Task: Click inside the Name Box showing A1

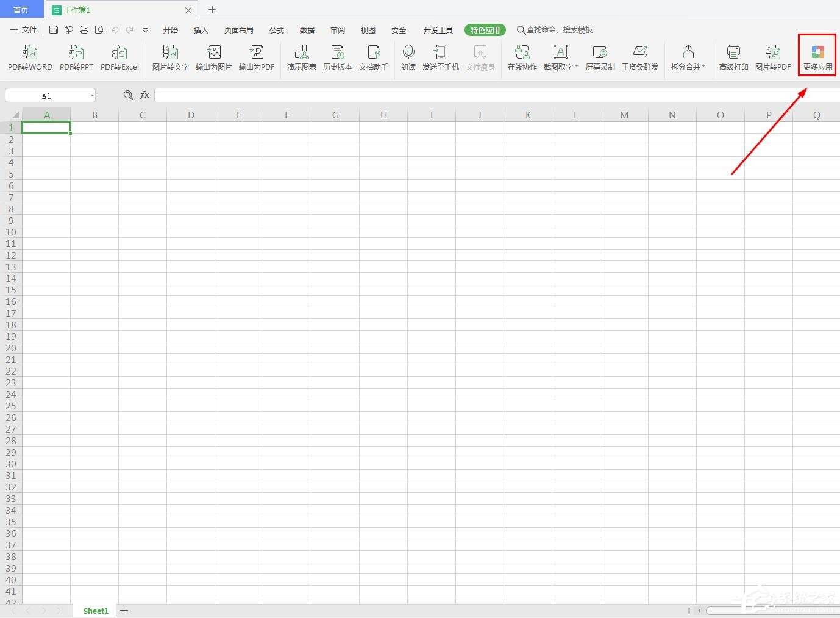Action: pos(46,96)
